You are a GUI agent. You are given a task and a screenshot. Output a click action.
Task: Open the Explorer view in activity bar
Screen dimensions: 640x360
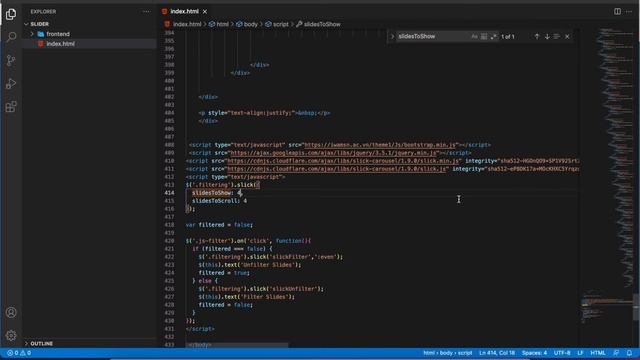[x=11, y=14]
